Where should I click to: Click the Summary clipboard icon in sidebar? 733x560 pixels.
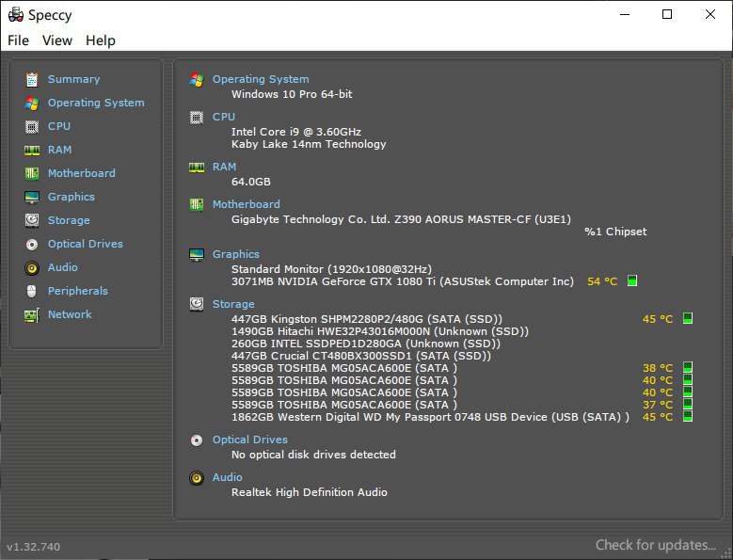(32, 80)
